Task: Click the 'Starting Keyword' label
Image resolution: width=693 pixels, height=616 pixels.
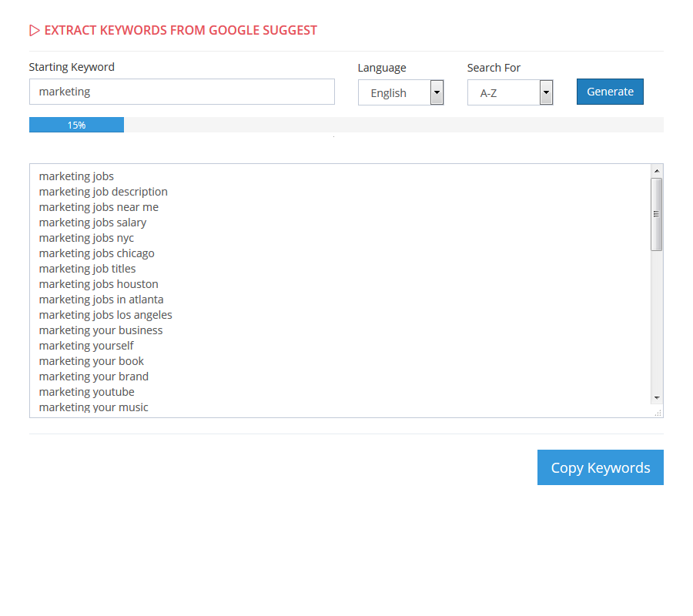Action: point(72,67)
